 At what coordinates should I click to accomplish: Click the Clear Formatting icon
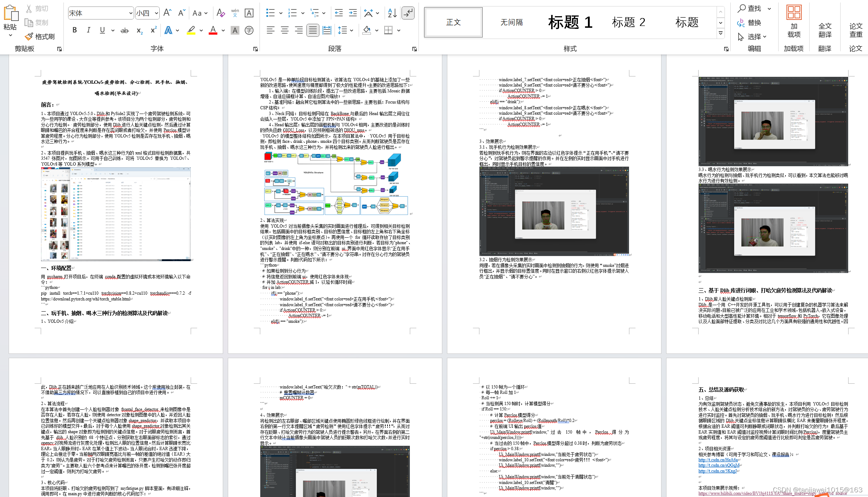221,13
